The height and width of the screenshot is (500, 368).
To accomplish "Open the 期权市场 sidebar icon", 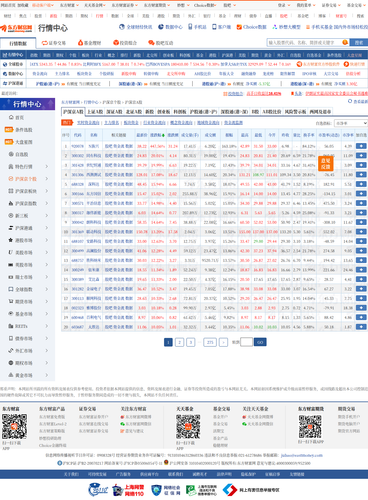I will pyautogui.click(x=11, y=363).
